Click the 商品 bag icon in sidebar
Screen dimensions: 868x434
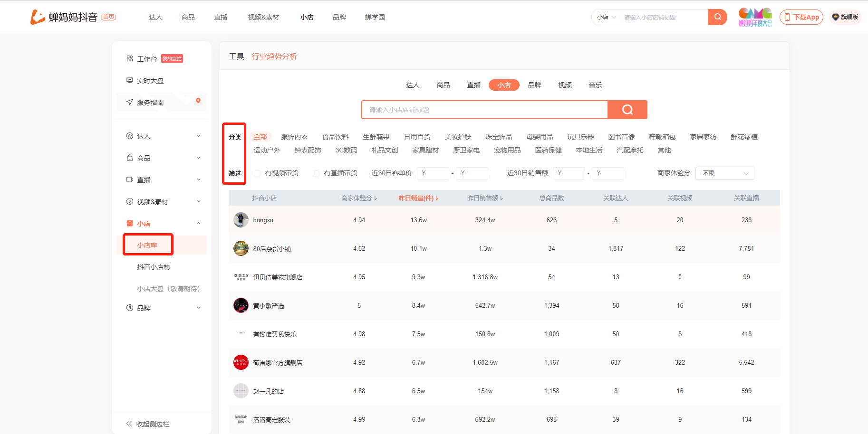coord(129,158)
